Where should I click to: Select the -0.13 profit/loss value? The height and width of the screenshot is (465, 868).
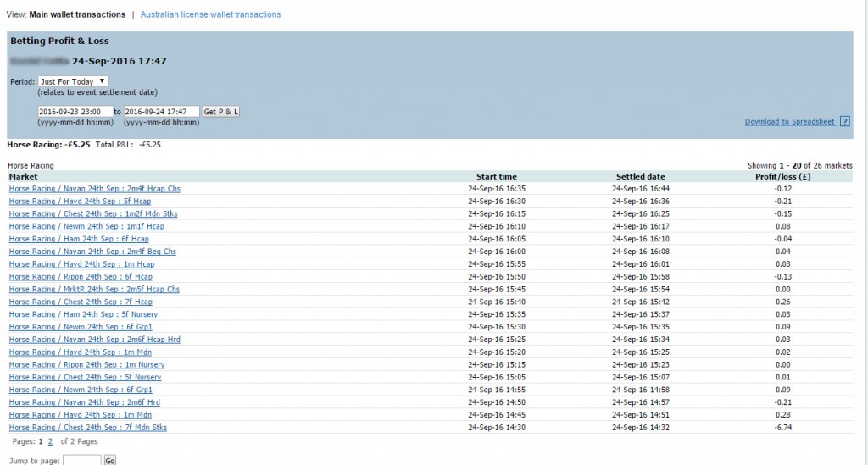(782, 277)
